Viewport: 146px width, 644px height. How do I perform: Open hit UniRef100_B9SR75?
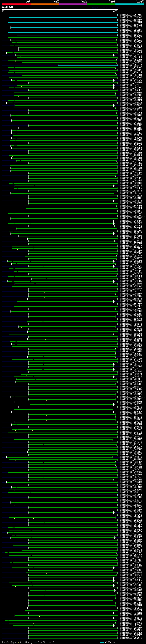[131, 568]
